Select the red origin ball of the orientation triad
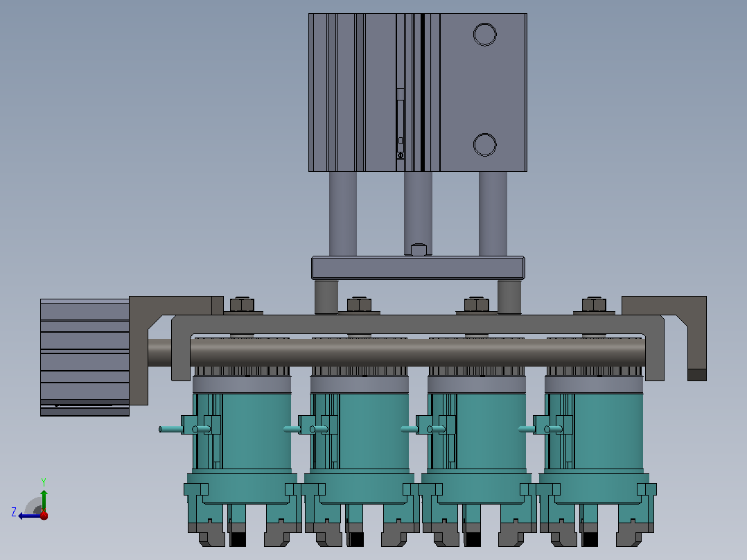The image size is (747, 560). coord(44,515)
